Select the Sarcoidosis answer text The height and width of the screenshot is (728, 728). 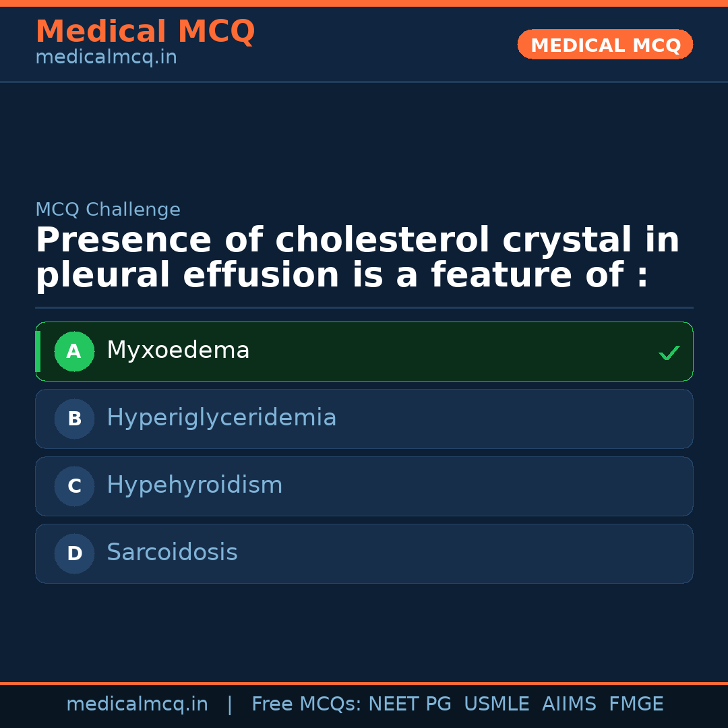(172, 553)
